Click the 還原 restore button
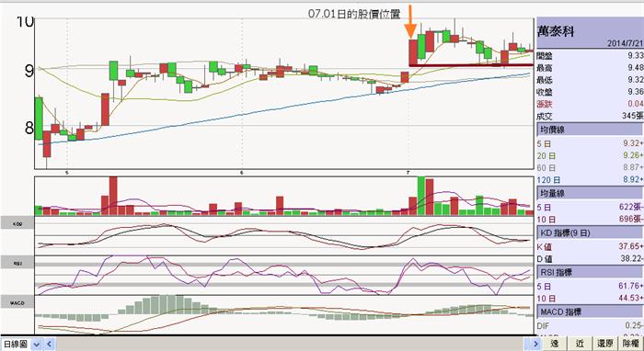Screen dimensions: 644x351 point(605,344)
